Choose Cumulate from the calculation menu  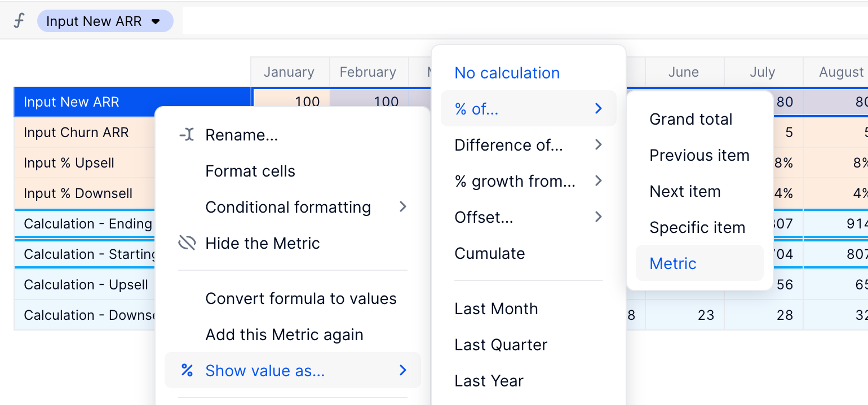tap(490, 253)
